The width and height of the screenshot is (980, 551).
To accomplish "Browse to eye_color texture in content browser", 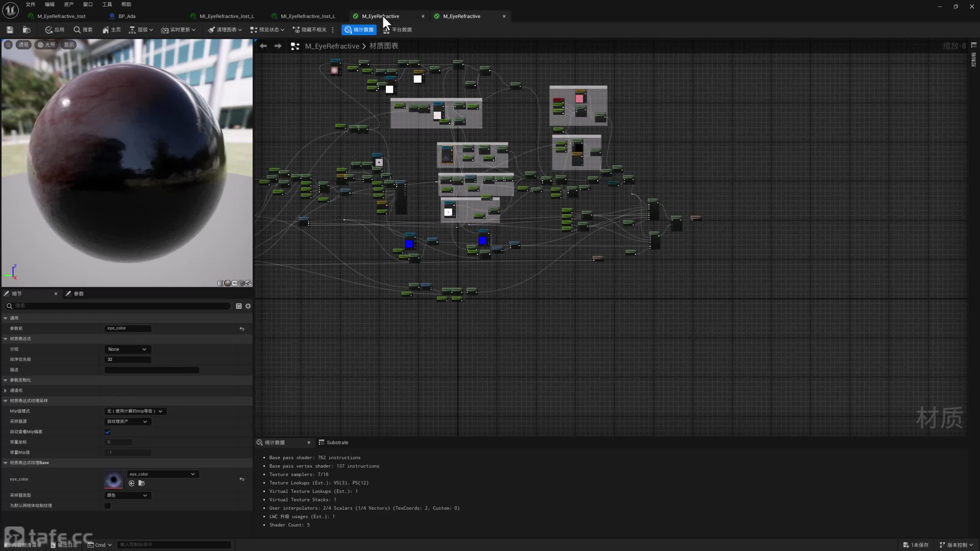I will (x=142, y=483).
